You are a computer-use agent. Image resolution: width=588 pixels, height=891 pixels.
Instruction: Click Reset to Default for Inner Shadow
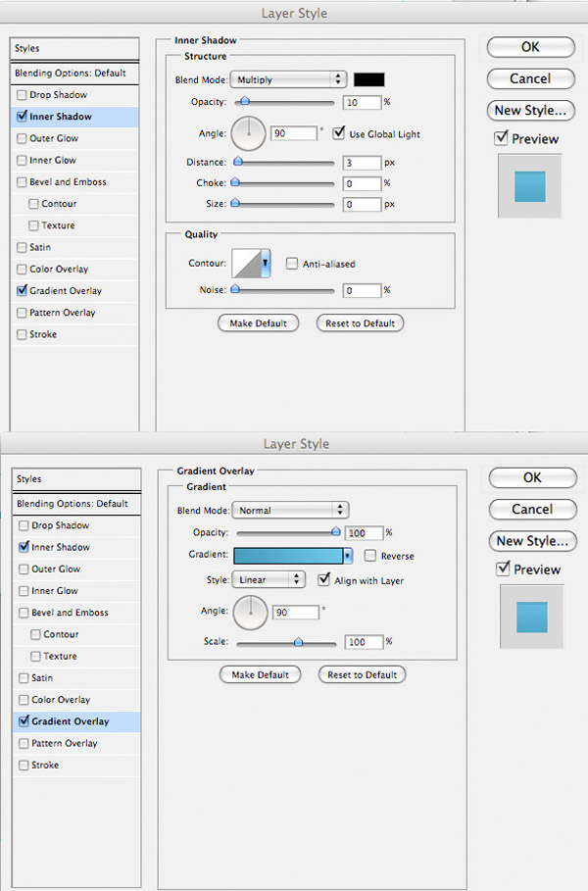360,323
